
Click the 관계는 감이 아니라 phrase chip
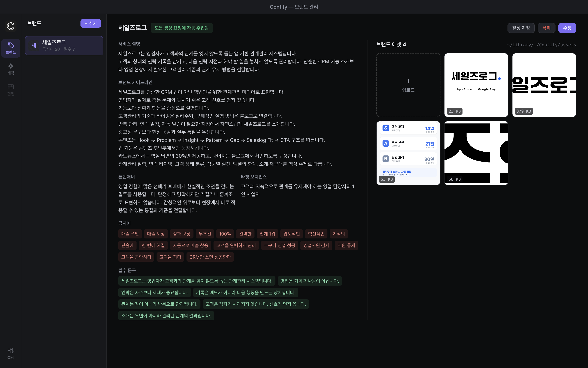point(159,304)
